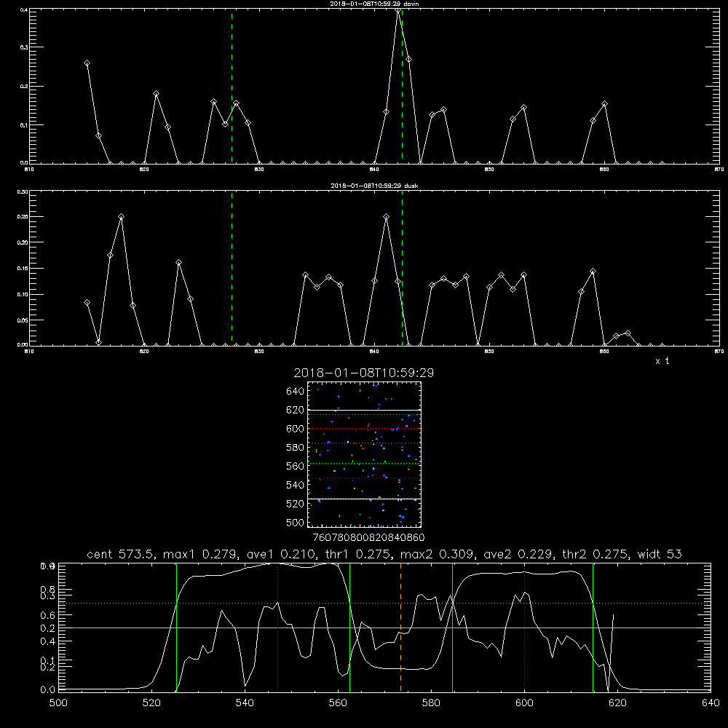728x728 pixels.
Task: Click the green dashed line near 842 in dusk plot
Action: pos(402,269)
